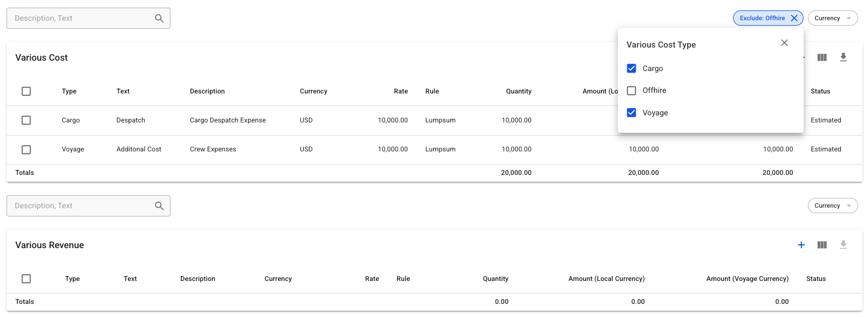The image size is (868, 317).
Task: Select all Various Revenue rows checkbox
Action: pyautogui.click(x=26, y=279)
